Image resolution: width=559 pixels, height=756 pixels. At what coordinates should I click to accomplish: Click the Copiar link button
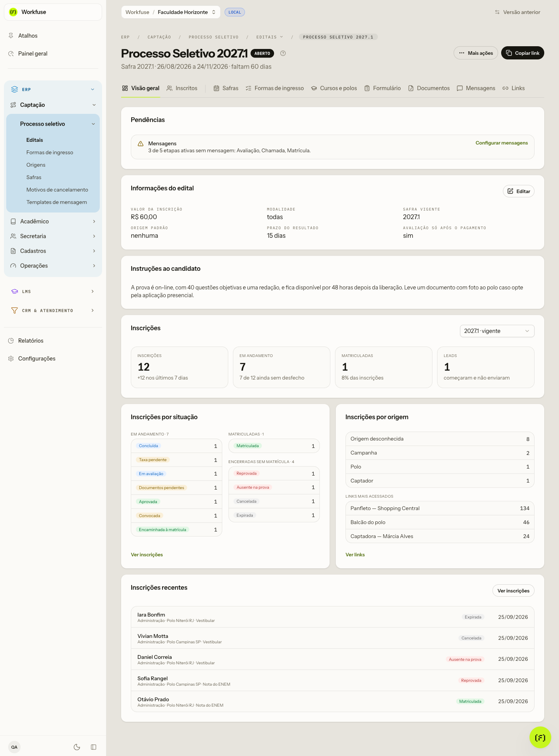[523, 53]
